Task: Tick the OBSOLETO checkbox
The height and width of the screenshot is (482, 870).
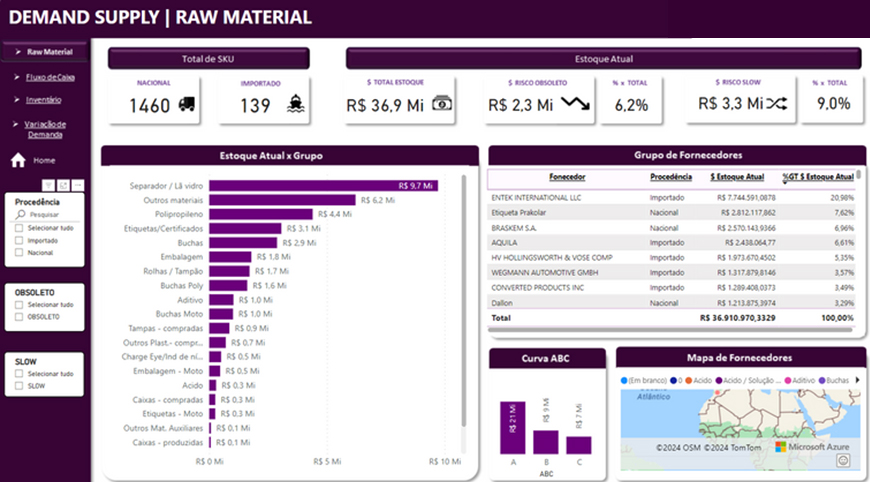Action: [x=19, y=317]
